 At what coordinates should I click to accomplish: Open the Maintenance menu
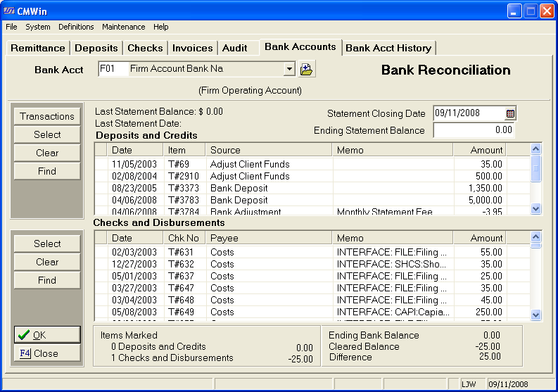pos(123,27)
